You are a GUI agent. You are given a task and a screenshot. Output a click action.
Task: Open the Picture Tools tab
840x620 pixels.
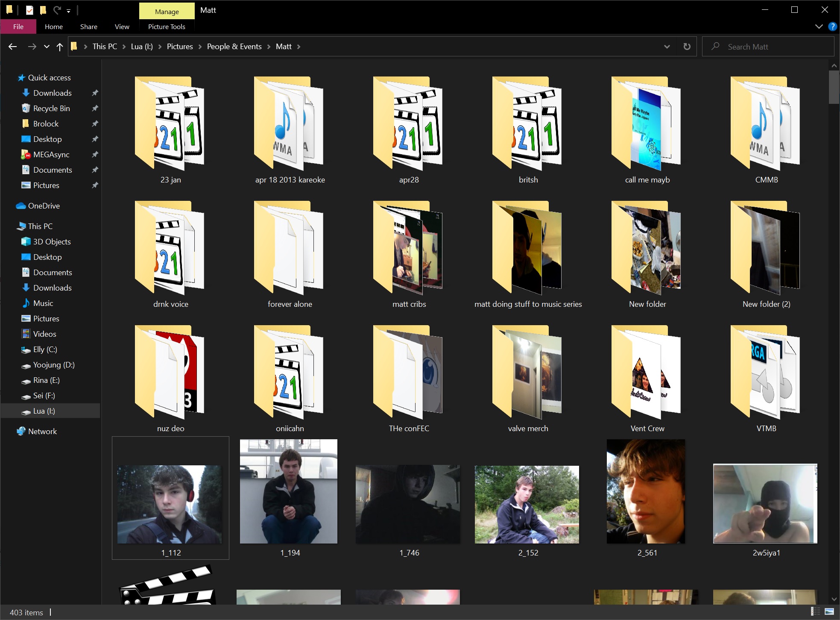[167, 26]
